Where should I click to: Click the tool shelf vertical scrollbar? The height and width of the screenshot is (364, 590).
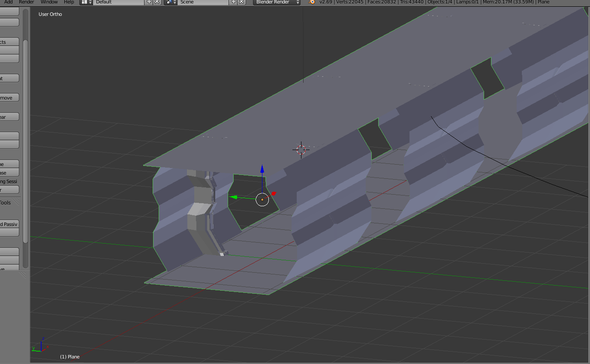click(x=26, y=141)
